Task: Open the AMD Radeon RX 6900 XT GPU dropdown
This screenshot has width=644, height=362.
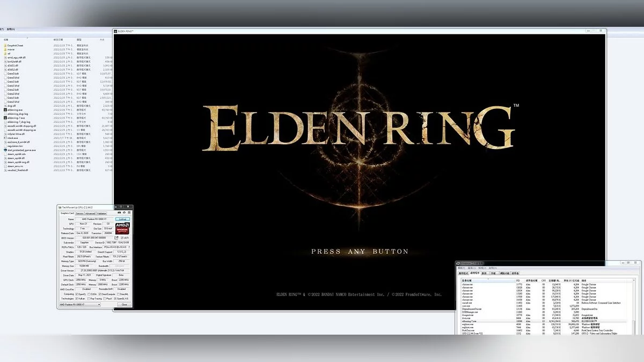Action: [x=80, y=305]
